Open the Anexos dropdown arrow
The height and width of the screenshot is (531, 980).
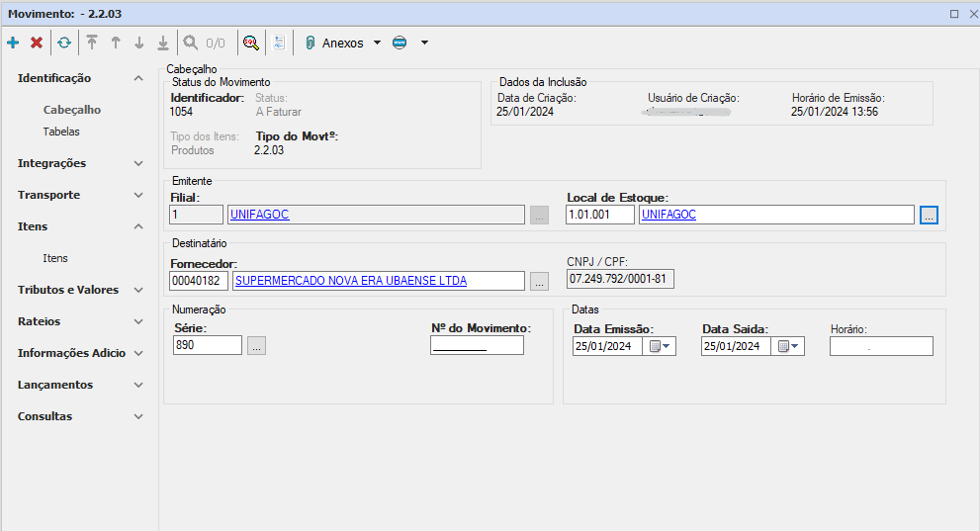pos(377,43)
